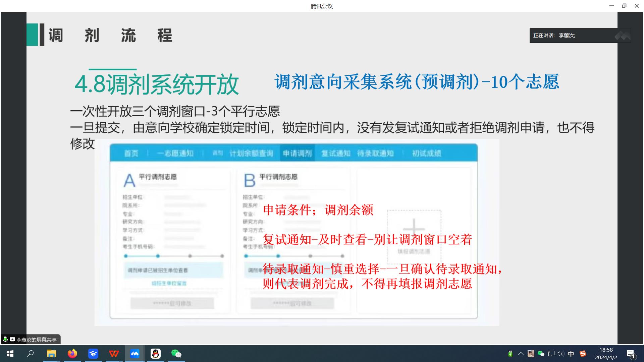Click the network icon in the system tray

point(550,354)
